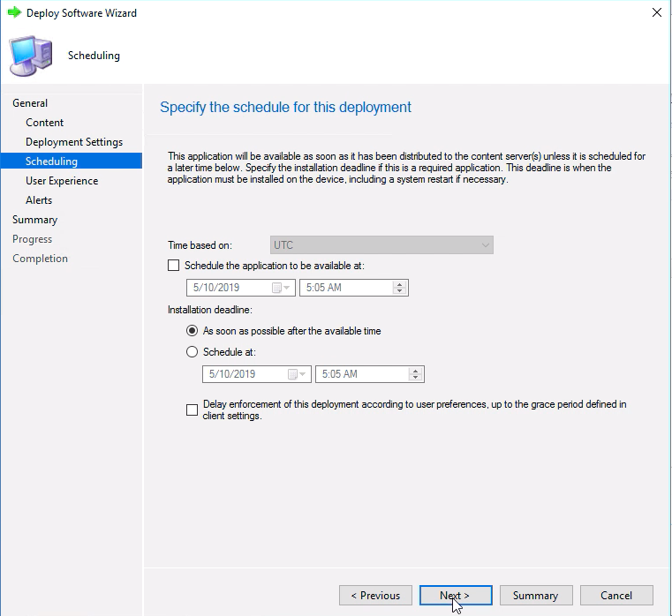672x616 pixels.
Task: Decrease the deadline time with the down spinner
Action: 415,377
